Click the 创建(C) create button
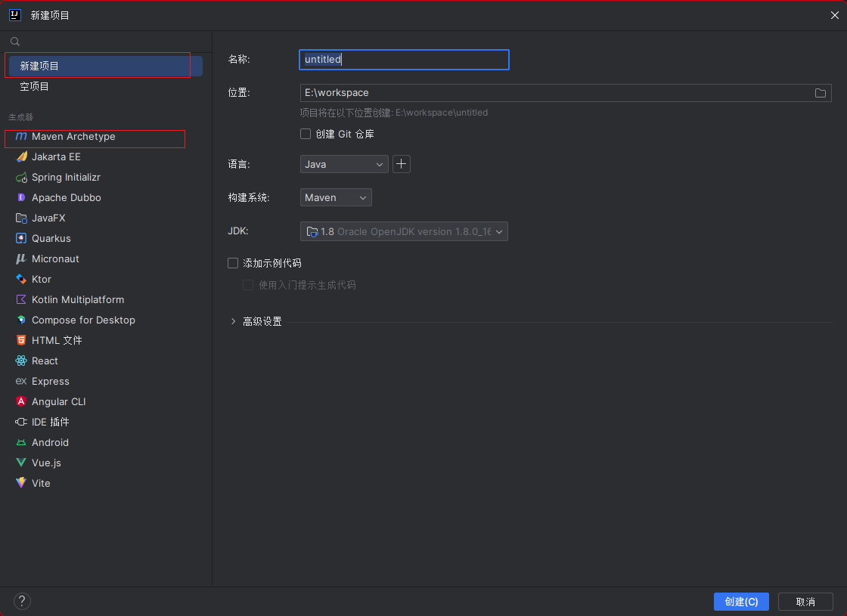Screen dimensions: 847x616 point(741,602)
